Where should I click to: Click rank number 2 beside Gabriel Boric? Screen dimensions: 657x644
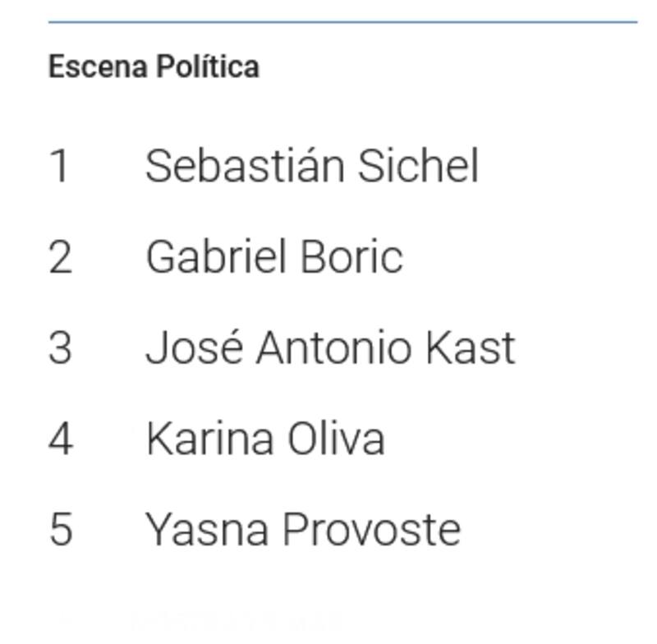(60, 257)
